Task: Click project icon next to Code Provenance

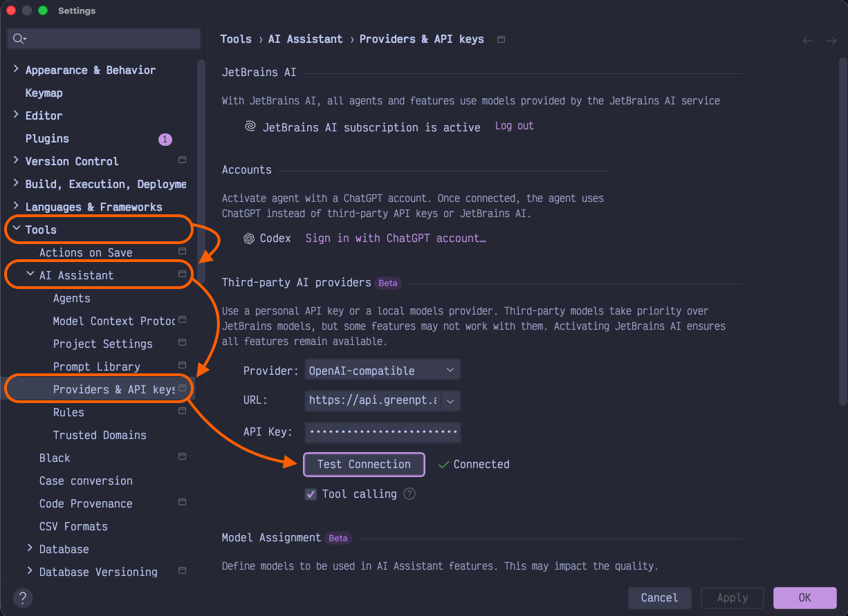Action: pos(183,502)
